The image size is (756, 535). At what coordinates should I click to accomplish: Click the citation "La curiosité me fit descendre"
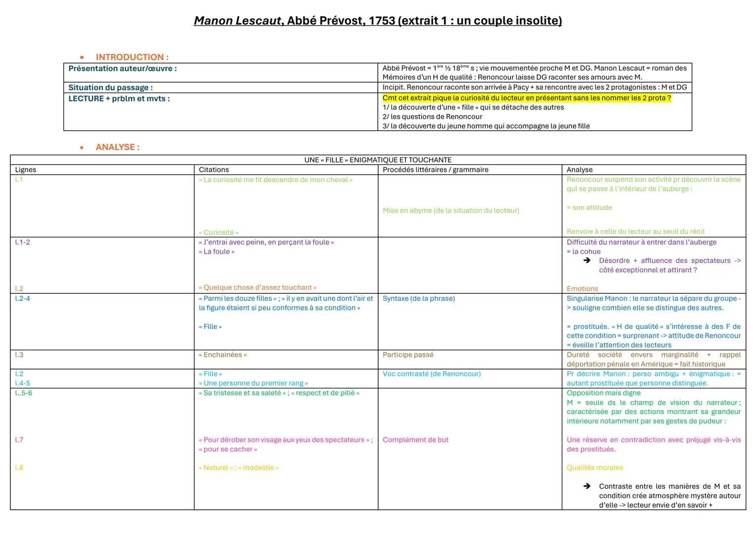pyautogui.click(x=275, y=180)
